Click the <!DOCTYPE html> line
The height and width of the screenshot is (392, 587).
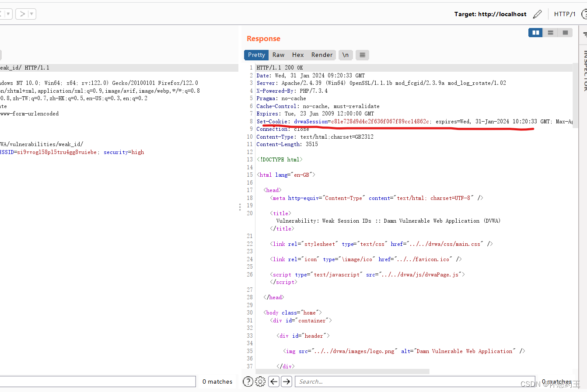click(279, 160)
